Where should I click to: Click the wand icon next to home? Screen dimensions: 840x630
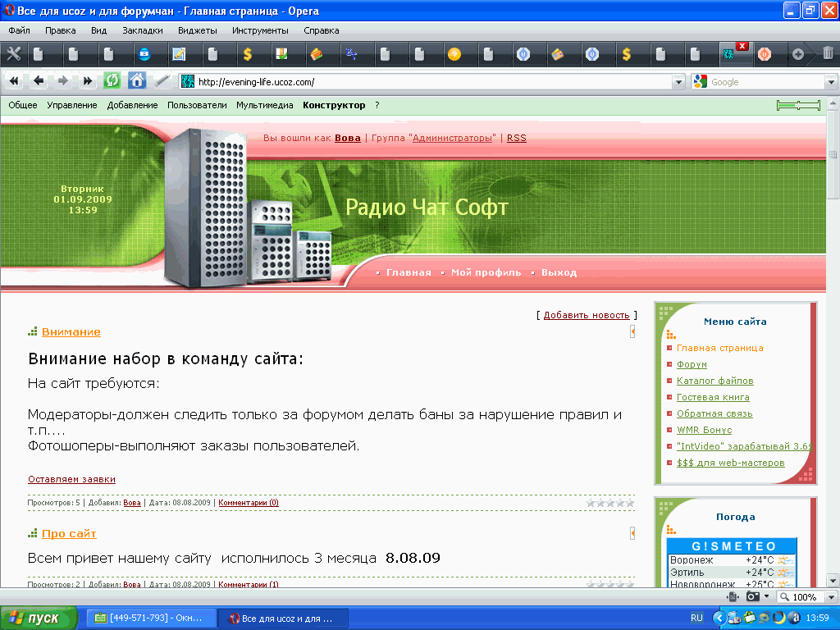(x=162, y=81)
